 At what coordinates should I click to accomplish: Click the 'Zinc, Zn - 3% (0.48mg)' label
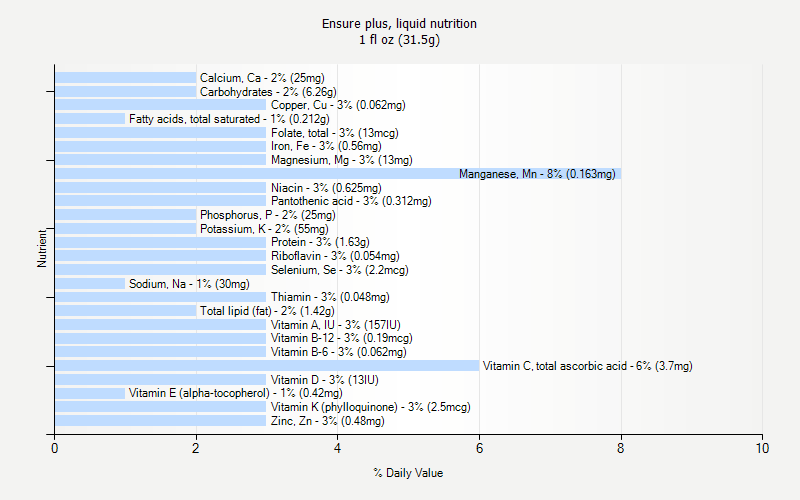tap(328, 421)
